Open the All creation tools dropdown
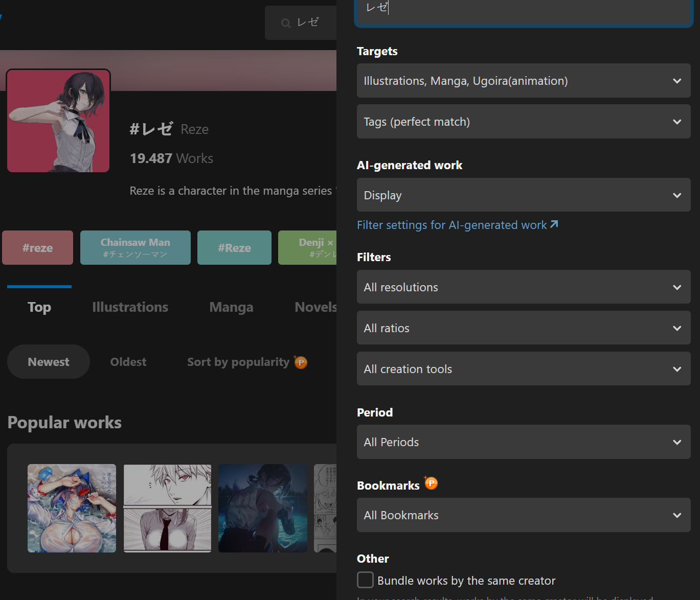 (x=524, y=368)
